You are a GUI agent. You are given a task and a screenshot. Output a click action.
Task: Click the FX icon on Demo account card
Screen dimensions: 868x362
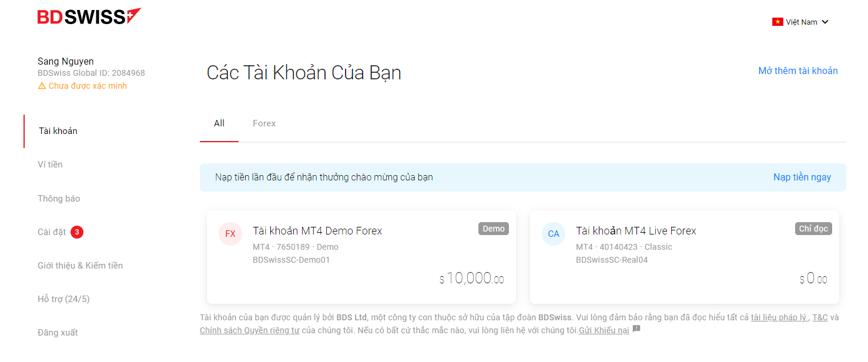(230, 234)
